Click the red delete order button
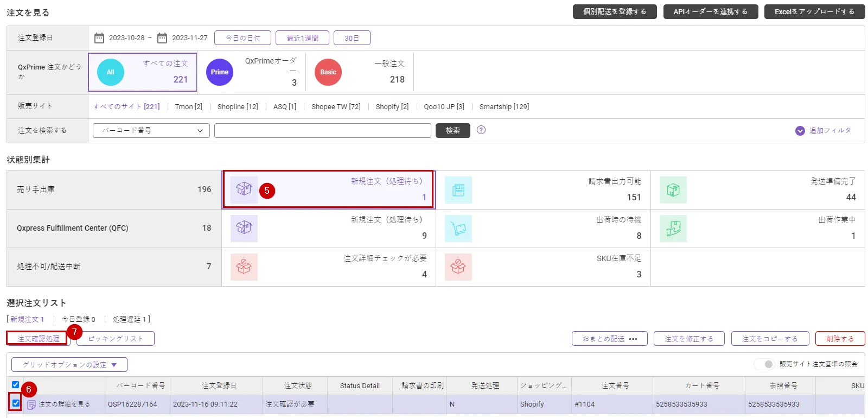Image resolution: width=868 pixels, height=418 pixels. [x=840, y=339]
